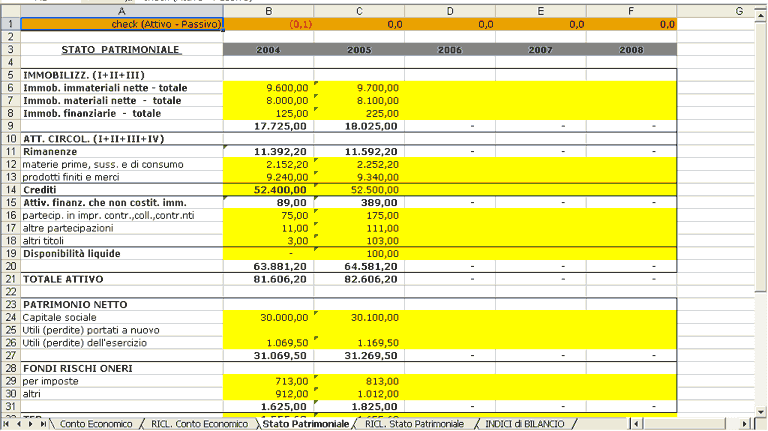This screenshot has width=768, height=431.
Task: Click the 17.725,00 subtotal cell
Action: (x=268, y=126)
